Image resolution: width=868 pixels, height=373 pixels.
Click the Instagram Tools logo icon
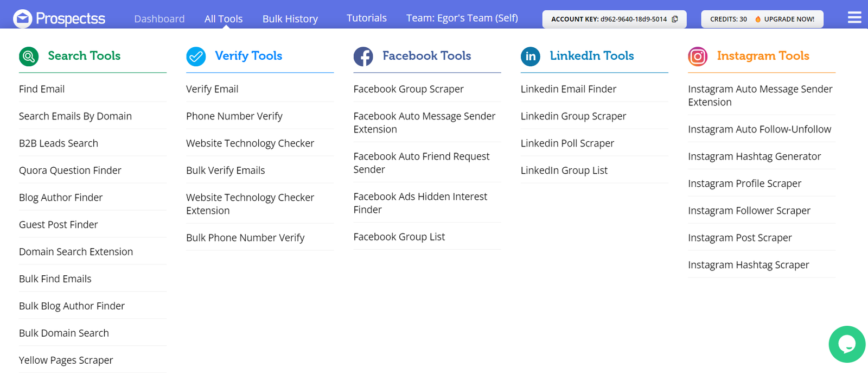pyautogui.click(x=698, y=56)
